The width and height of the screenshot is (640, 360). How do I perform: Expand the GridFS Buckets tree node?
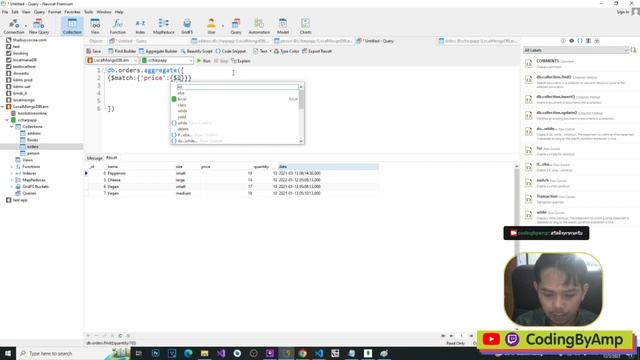(x=12, y=187)
